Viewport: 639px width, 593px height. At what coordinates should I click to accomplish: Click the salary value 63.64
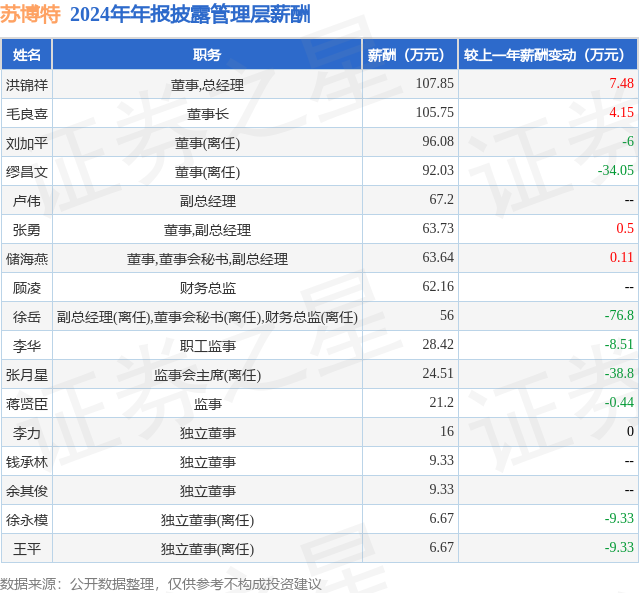(438, 257)
